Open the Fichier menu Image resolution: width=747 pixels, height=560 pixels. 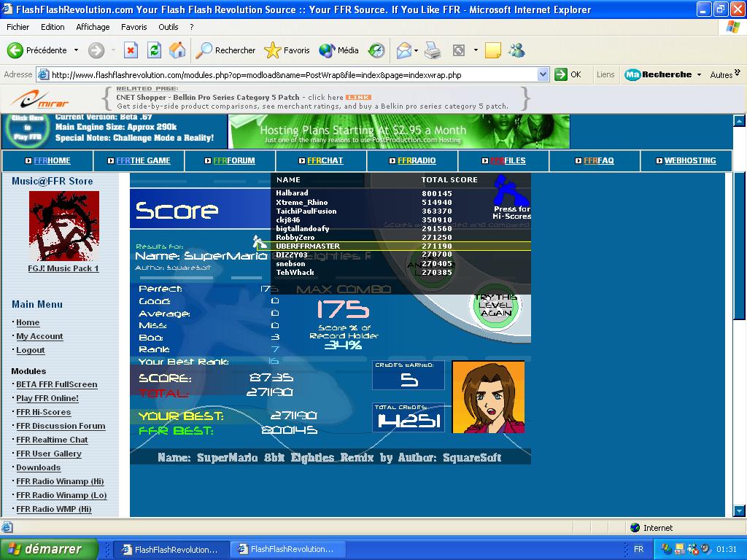[x=18, y=27]
